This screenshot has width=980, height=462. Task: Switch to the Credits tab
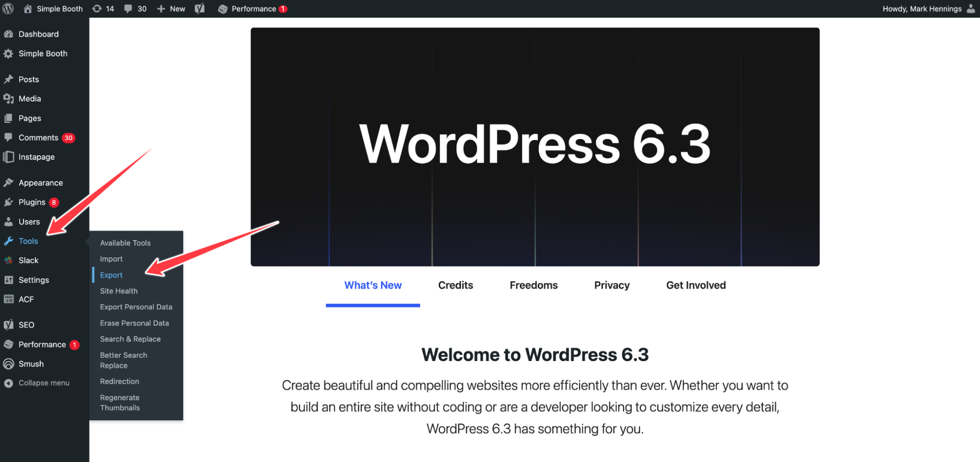tap(455, 286)
